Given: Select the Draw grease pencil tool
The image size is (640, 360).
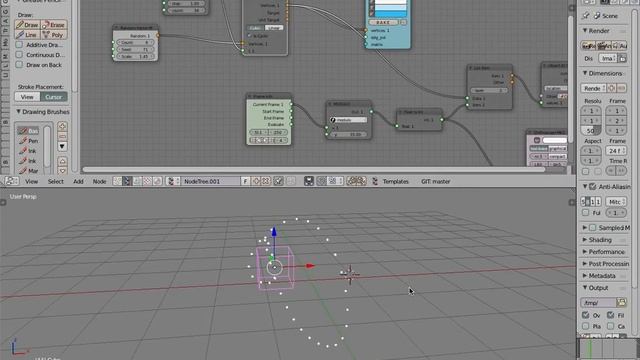Looking at the screenshot, I should click(x=27, y=25).
